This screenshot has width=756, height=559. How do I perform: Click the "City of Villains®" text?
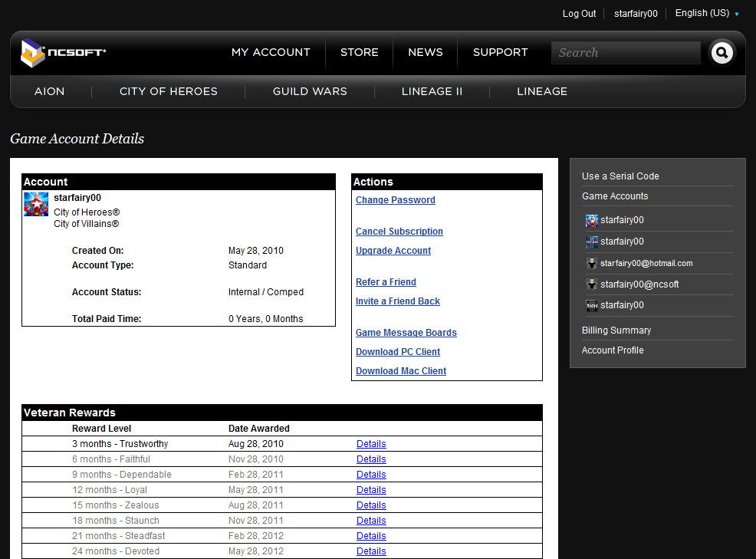[x=87, y=224]
